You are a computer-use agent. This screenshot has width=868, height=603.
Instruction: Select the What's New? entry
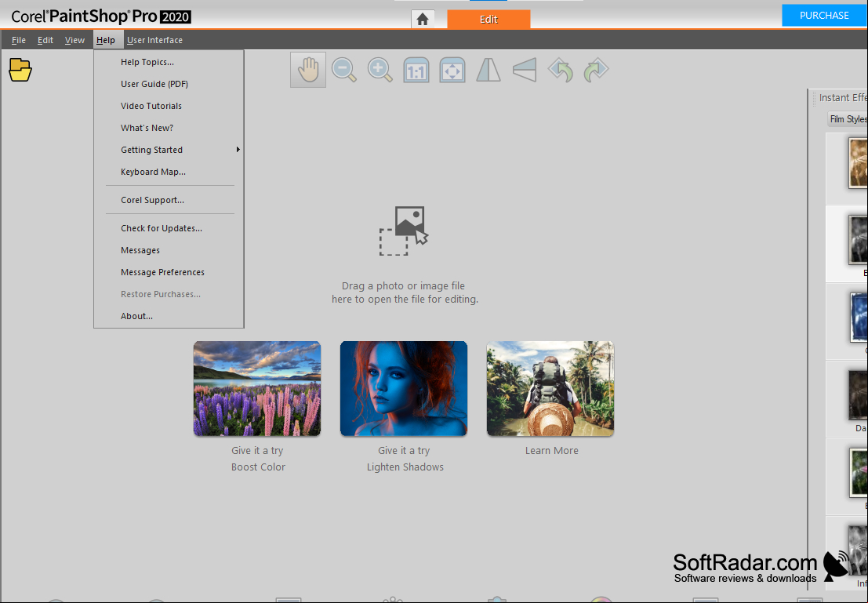pyautogui.click(x=169, y=128)
